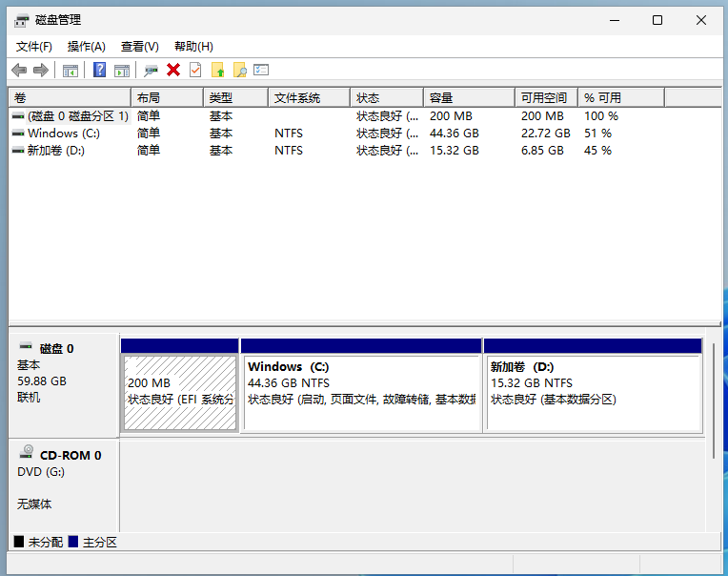728x576 pixels.
Task: Select the Windows (C:) volume row
Action: pos(364,134)
